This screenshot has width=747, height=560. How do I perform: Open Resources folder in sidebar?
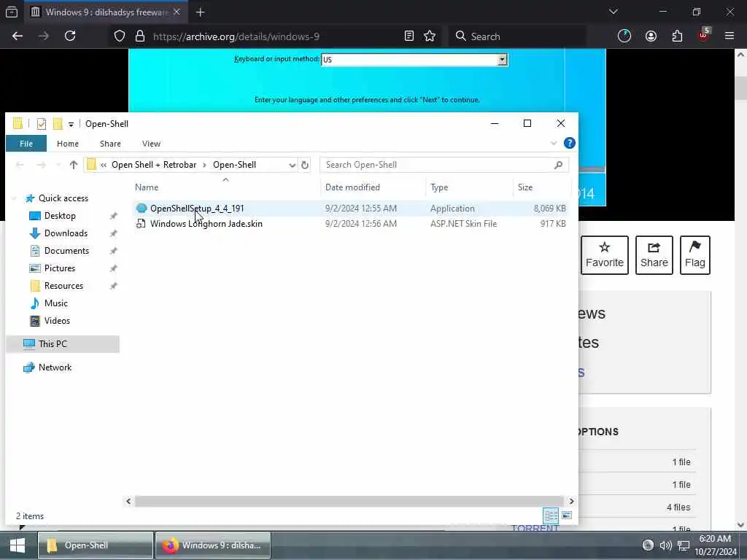click(x=63, y=286)
